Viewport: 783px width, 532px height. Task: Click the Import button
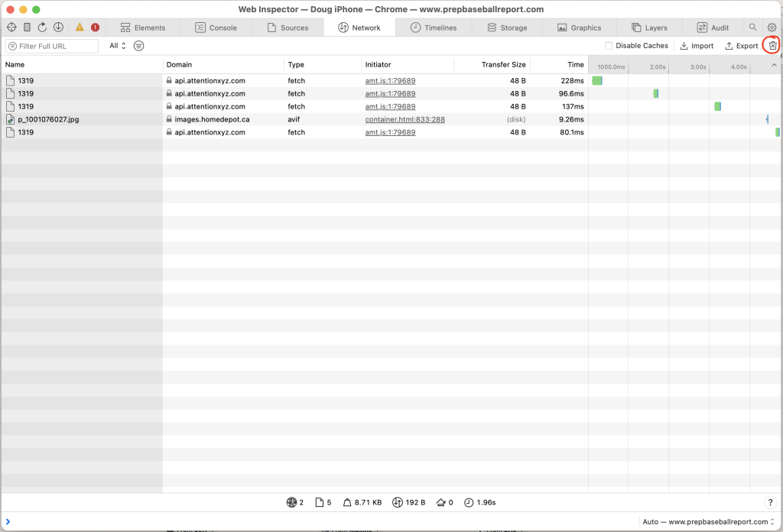(x=697, y=45)
